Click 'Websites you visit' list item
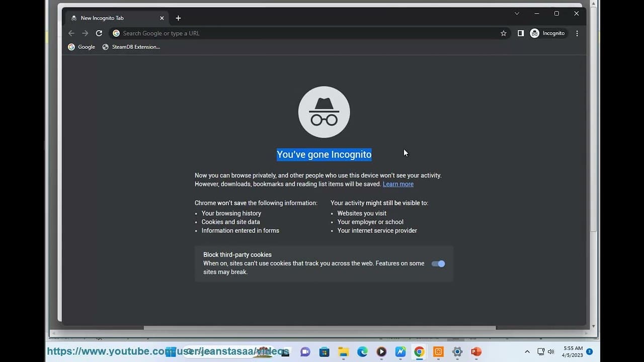 click(x=362, y=213)
